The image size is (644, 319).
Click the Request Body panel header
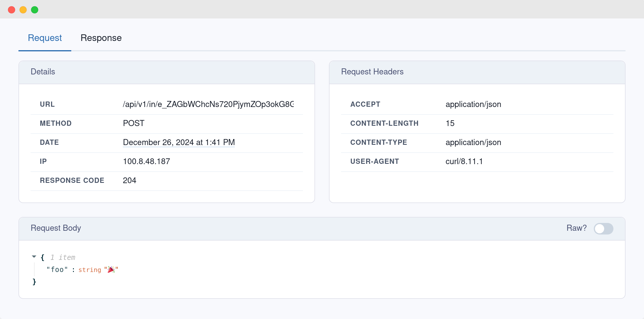coord(56,228)
